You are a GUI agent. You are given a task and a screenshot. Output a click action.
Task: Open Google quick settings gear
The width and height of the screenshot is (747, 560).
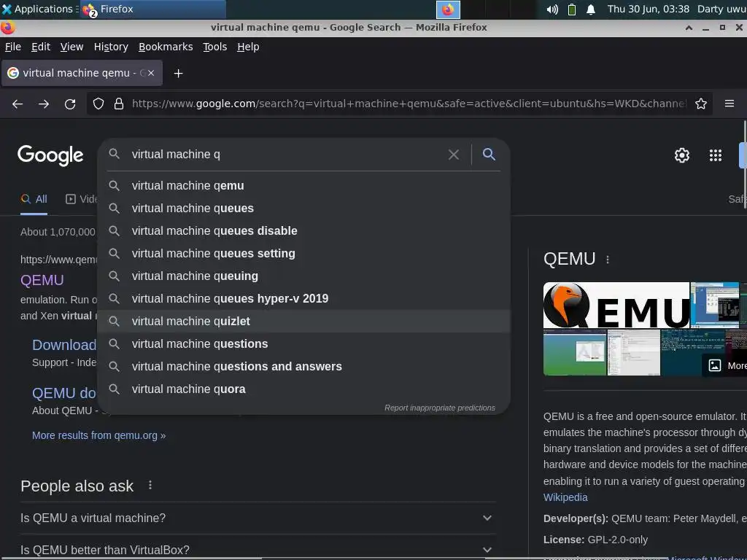[x=682, y=155]
